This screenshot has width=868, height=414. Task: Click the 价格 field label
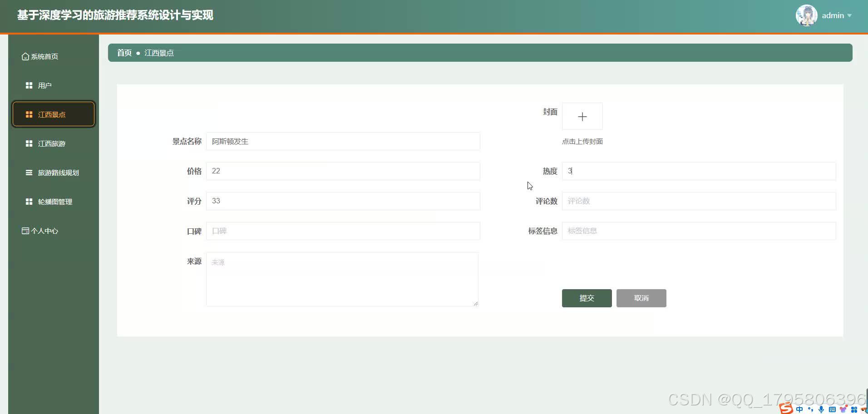[194, 171]
